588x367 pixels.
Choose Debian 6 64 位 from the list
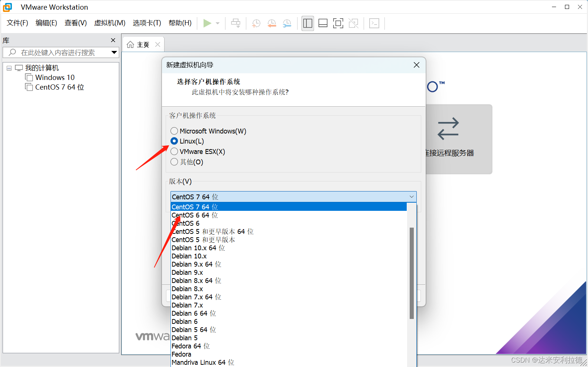click(289, 313)
